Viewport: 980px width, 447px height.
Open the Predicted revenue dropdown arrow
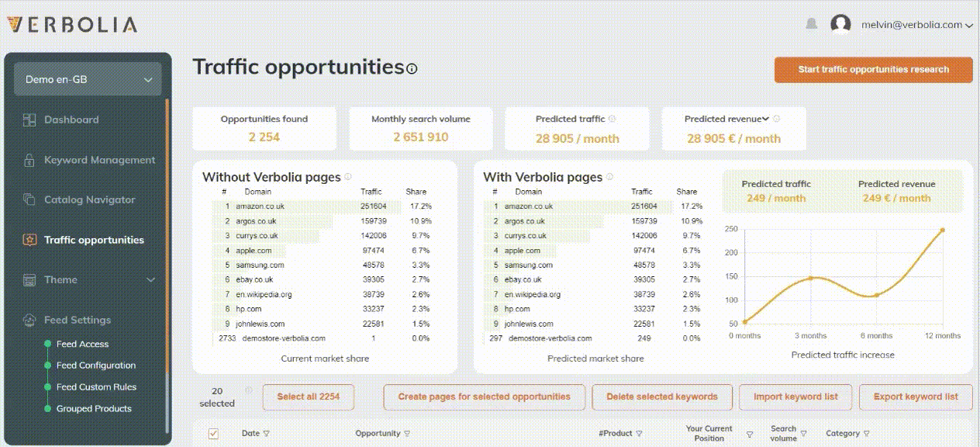(765, 120)
